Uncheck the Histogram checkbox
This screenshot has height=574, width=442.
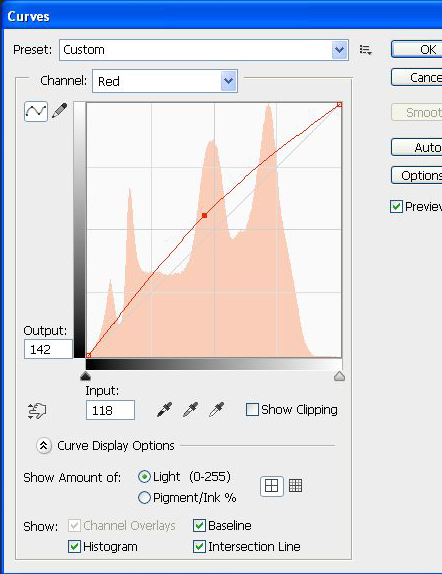74,547
